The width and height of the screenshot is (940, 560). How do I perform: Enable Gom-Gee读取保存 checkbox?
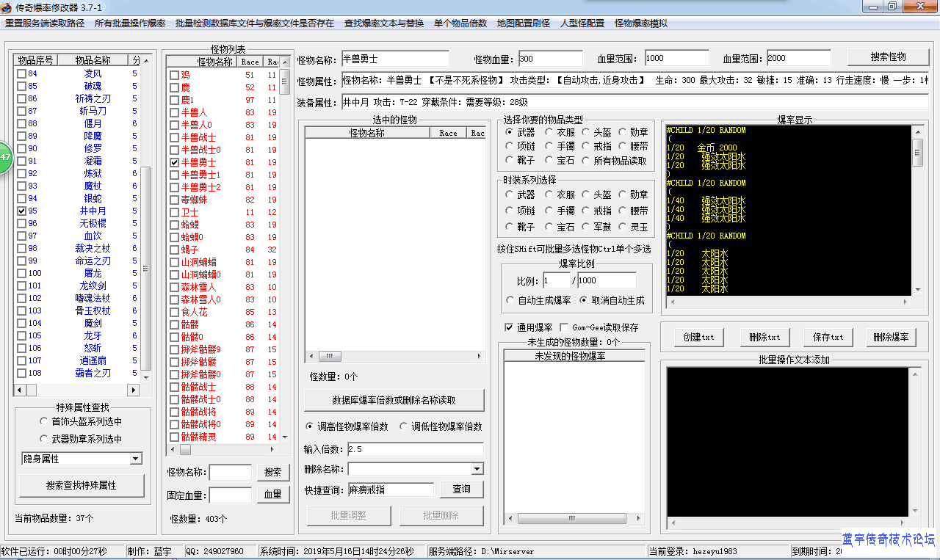564,327
